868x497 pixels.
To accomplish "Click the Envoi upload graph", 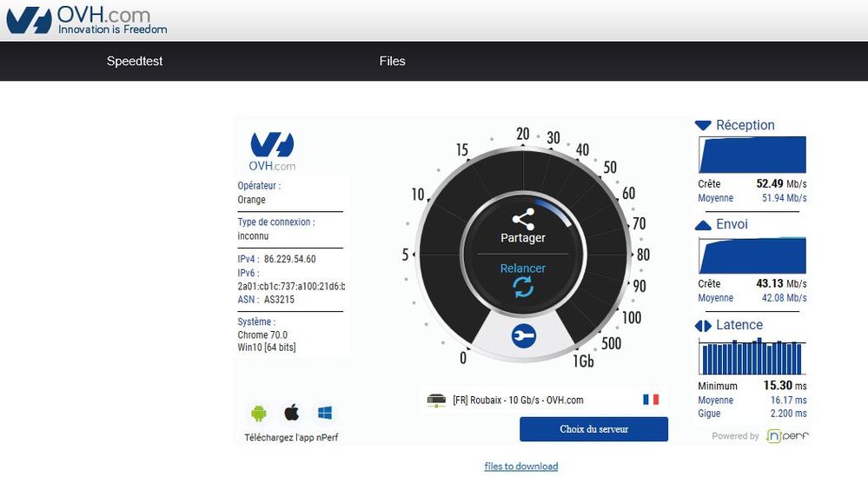I will [x=752, y=255].
